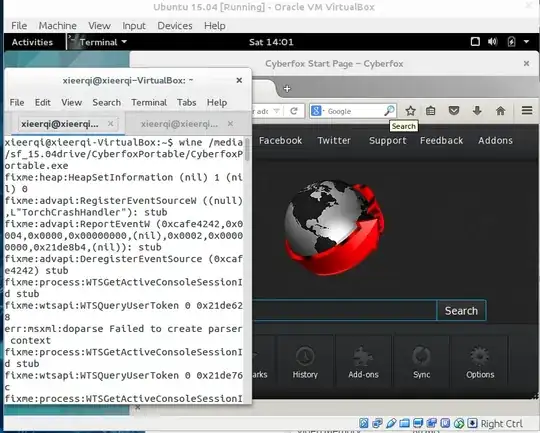Click the Activities button in GNOME bar
Viewport: 540px width, 433px height.
pos(32,42)
